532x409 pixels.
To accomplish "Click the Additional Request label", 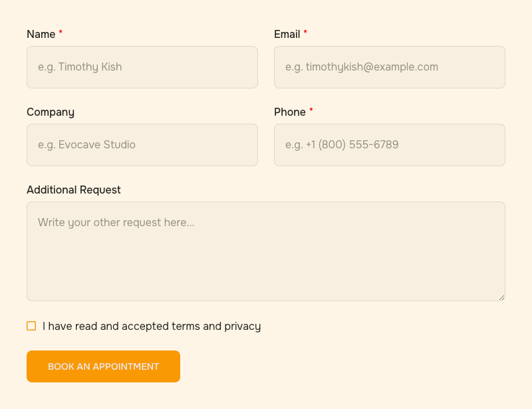I will tap(74, 190).
